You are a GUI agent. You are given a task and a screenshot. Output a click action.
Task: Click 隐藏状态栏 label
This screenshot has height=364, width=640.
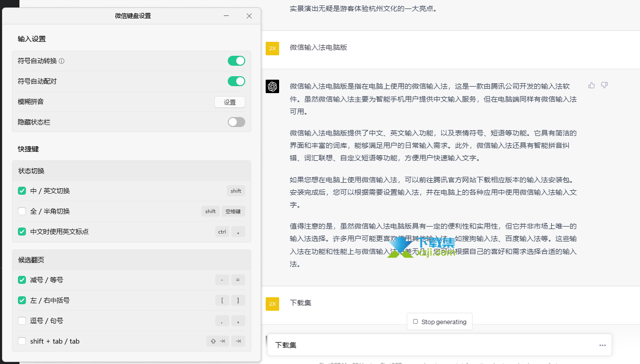coord(34,122)
